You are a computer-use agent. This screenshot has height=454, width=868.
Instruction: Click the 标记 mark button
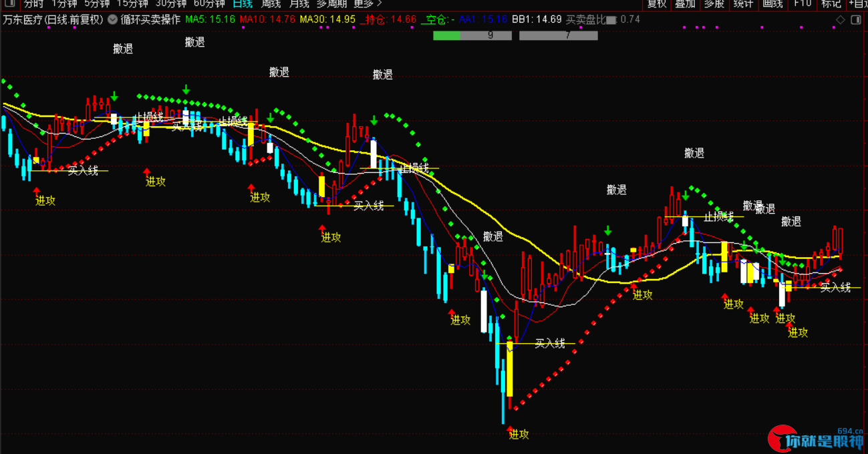(x=831, y=3)
